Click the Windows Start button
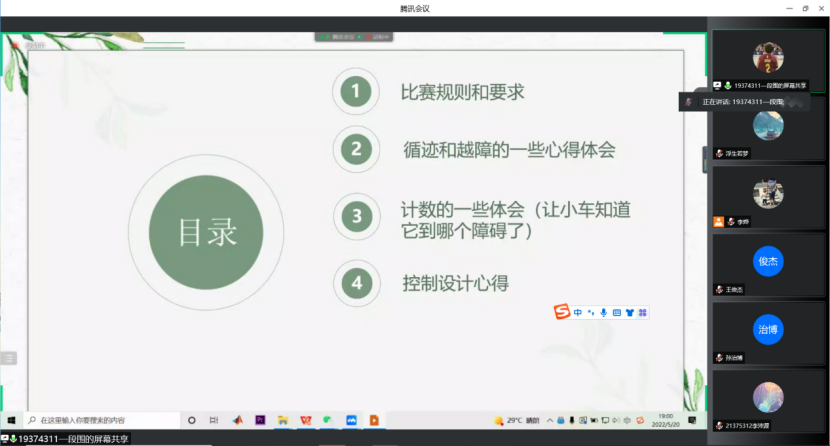 click(13, 420)
